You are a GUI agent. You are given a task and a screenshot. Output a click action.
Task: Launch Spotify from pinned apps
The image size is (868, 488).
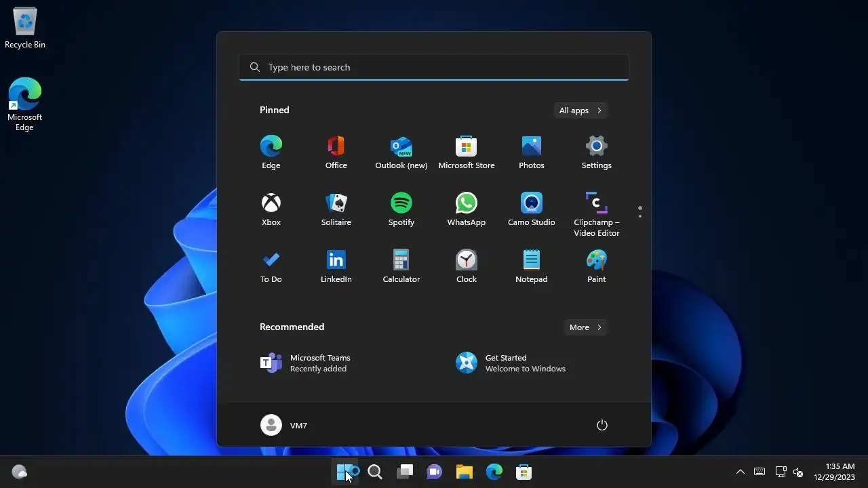[x=401, y=210]
